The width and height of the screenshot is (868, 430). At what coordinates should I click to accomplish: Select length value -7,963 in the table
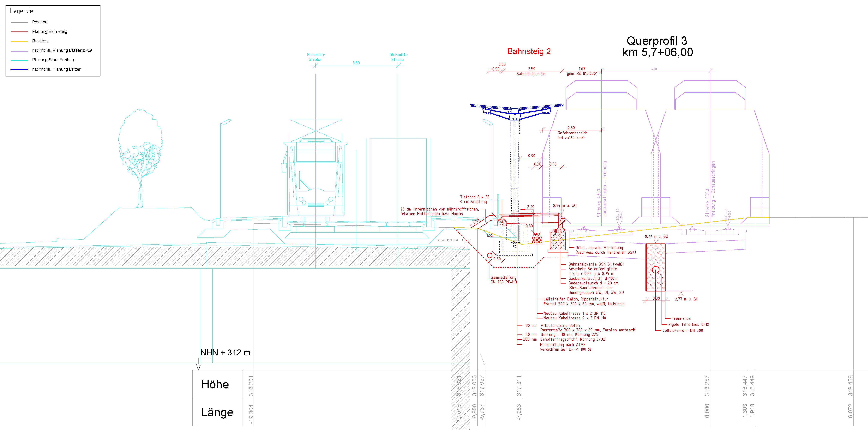tap(519, 412)
